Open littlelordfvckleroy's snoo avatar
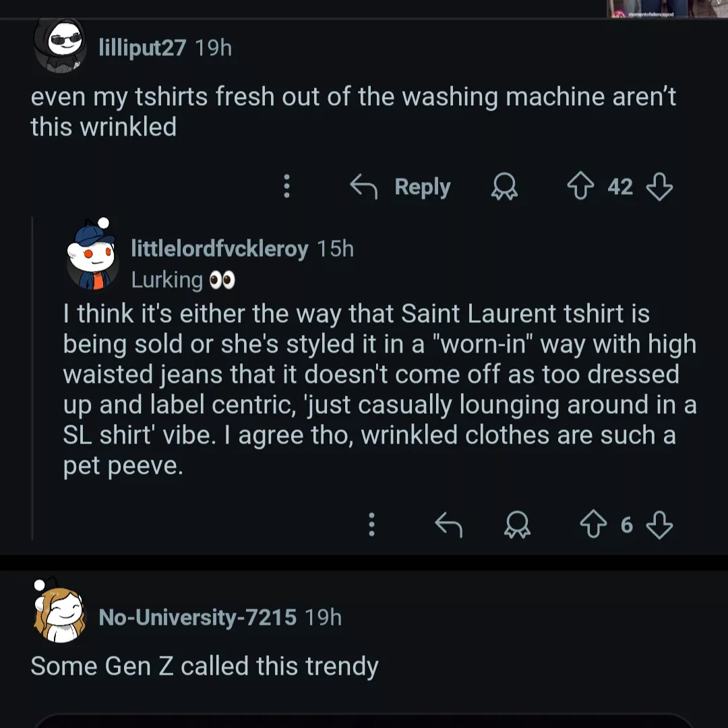 (92, 253)
